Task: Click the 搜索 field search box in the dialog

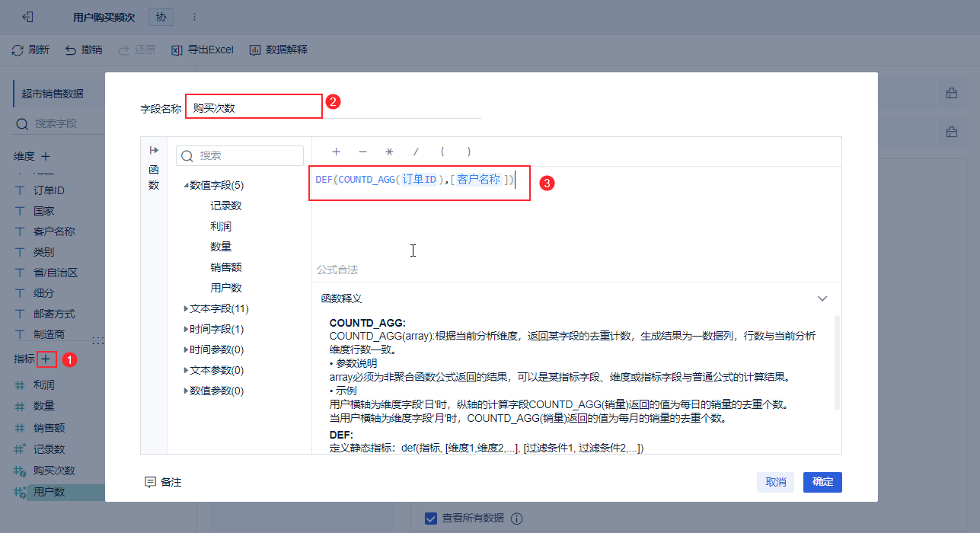Action: coord(240,155)
